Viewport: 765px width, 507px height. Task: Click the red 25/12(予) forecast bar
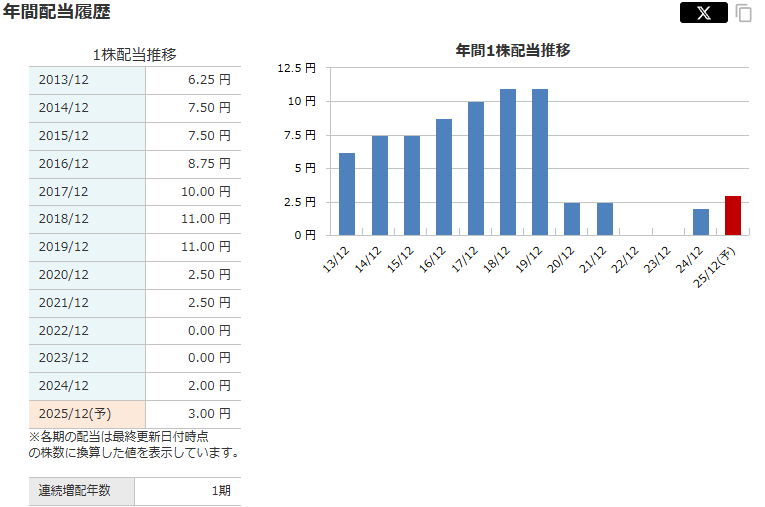pos(733,215)
